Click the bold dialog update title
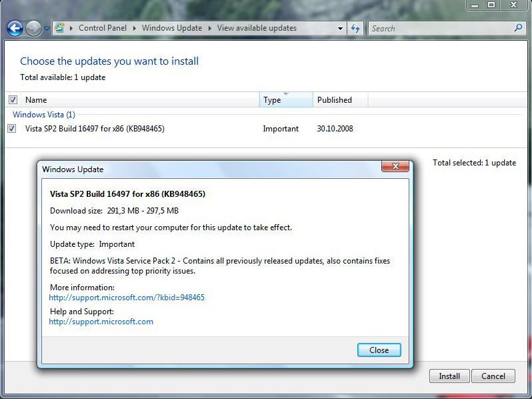 (x=127, y=194)
